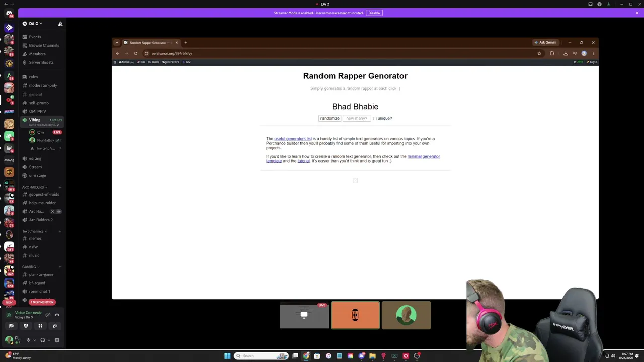Open browser downloads
The height and width of the screenshot is (362, 644).
click(566, 53)
